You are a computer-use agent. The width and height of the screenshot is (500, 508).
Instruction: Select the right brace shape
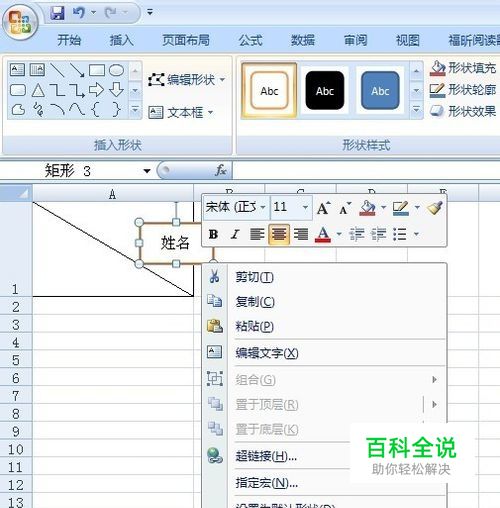coord(116,109)
